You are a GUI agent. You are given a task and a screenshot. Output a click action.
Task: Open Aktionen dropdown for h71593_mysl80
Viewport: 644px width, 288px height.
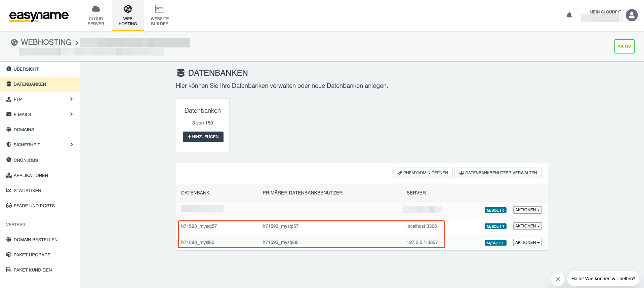(527, 243)
